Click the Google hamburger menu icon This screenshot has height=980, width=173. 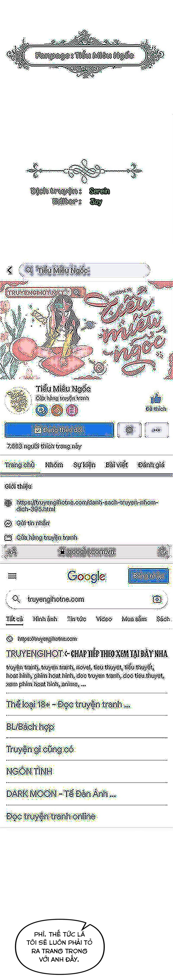[x=12, y=576]
